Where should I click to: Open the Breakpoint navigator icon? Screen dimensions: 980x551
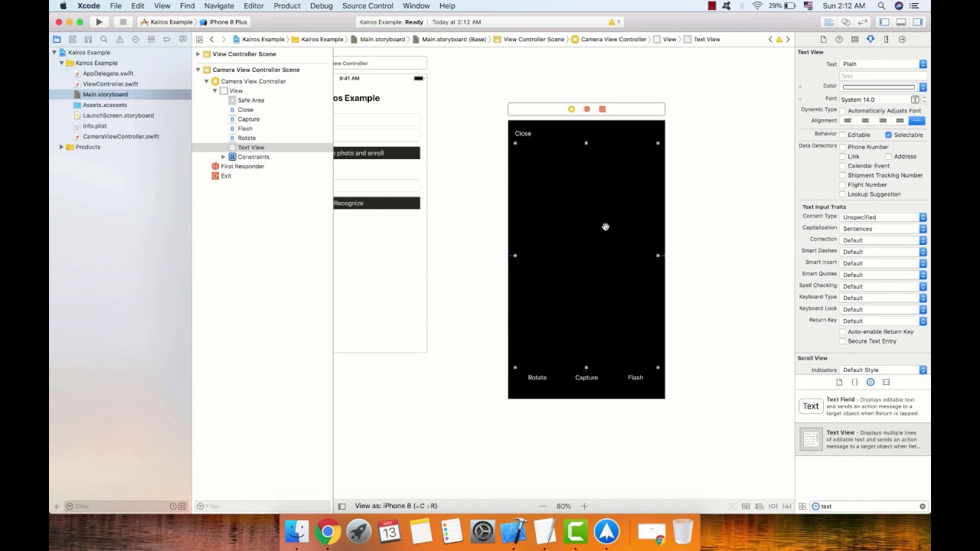click(167, 39)
